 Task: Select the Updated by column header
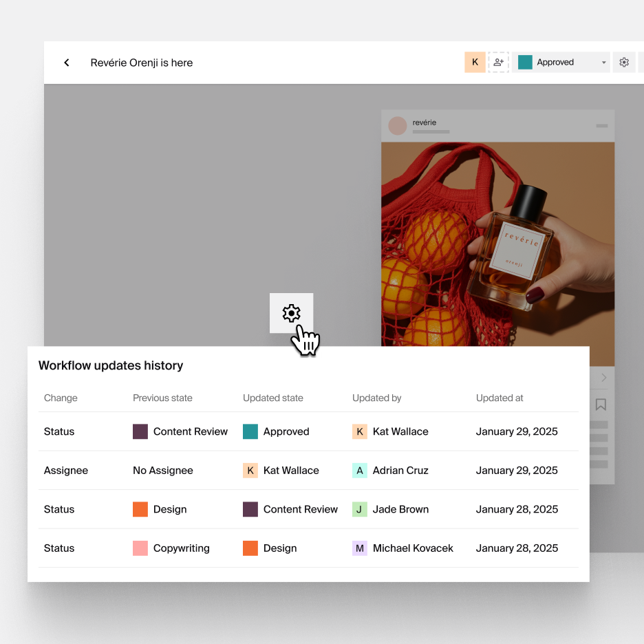click(x=376, y=398)
